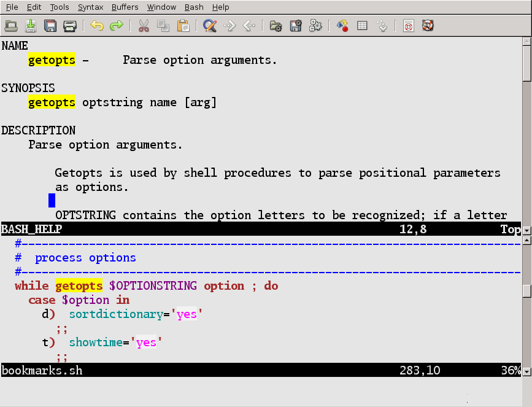Click the Load Session toolbar icon
Viewport: 532px width, 407px height.
coord(276,26)
